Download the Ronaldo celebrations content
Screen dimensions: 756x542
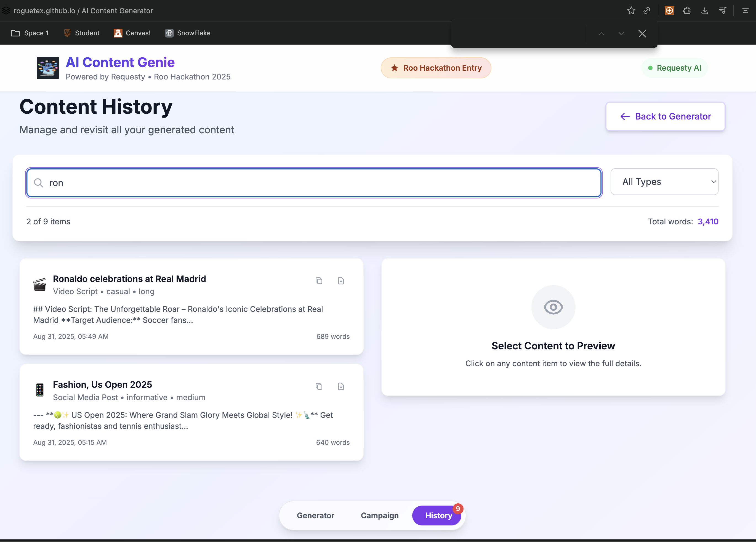tap(341, 281)
